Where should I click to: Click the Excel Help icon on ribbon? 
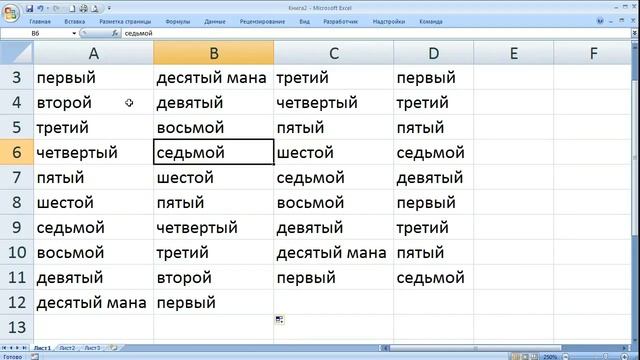pyautogui.click(x=600, y=21)
